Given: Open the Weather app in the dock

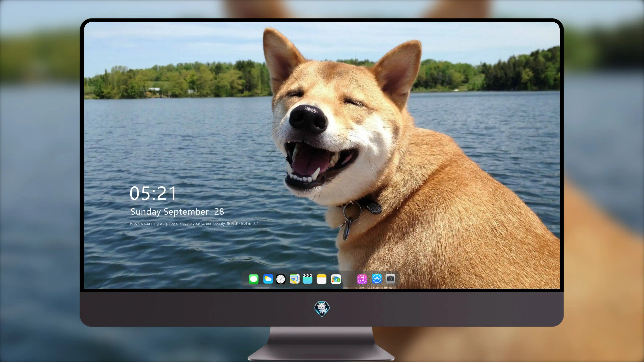Looking at the screenshot, I should coord(268,279).
